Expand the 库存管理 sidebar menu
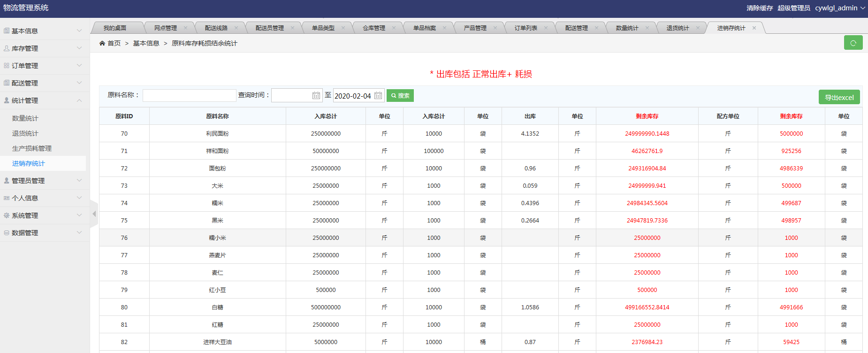This screenshot has width=868, height=353. tap(42, 48)
